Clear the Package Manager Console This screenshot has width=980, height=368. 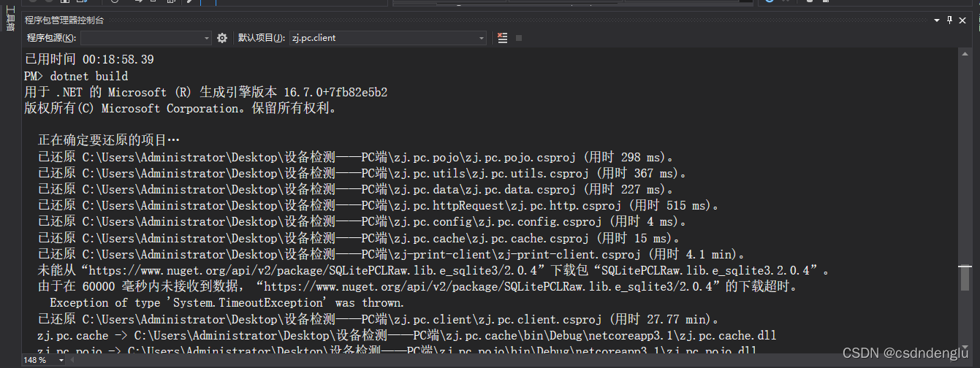502,38
